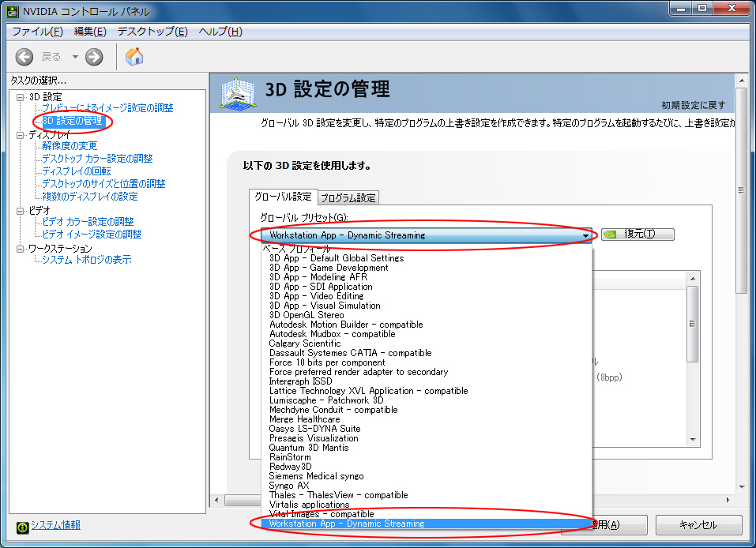Open システム トポロジの表示
Screen dimensions: 756x548
(86, 260)
